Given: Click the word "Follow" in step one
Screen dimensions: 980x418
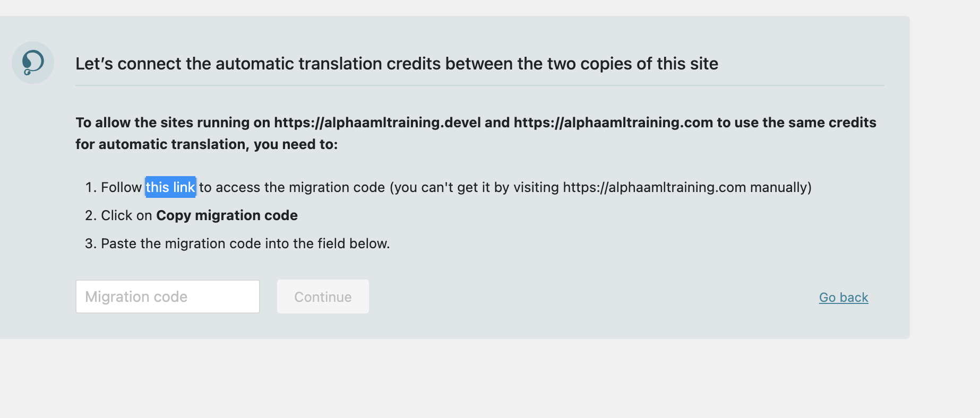Looking at the screenshot, I should (122, 187).
